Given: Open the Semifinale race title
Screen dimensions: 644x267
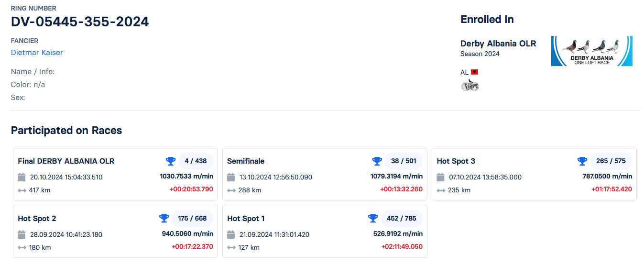Looking at the screenshot, I should point(246,161).
